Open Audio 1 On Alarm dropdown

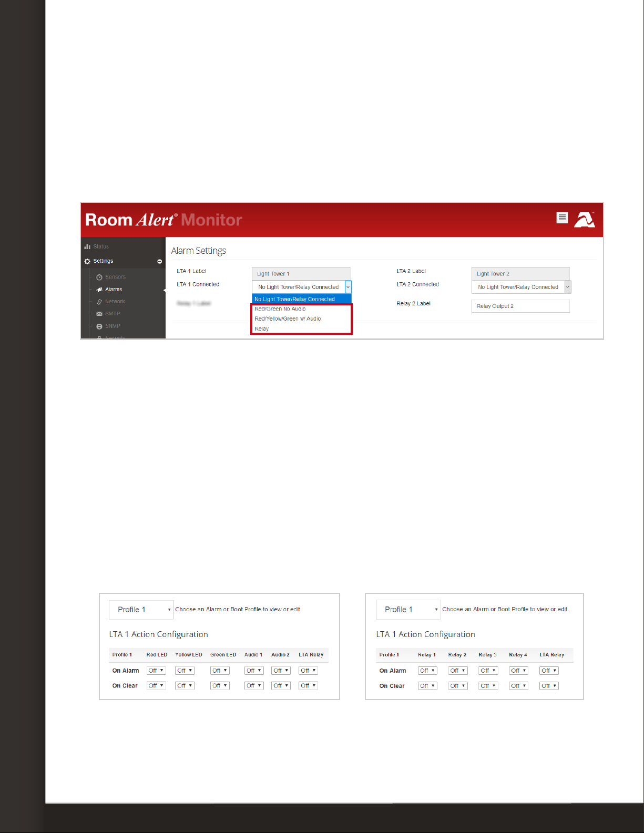click(254, 671)
